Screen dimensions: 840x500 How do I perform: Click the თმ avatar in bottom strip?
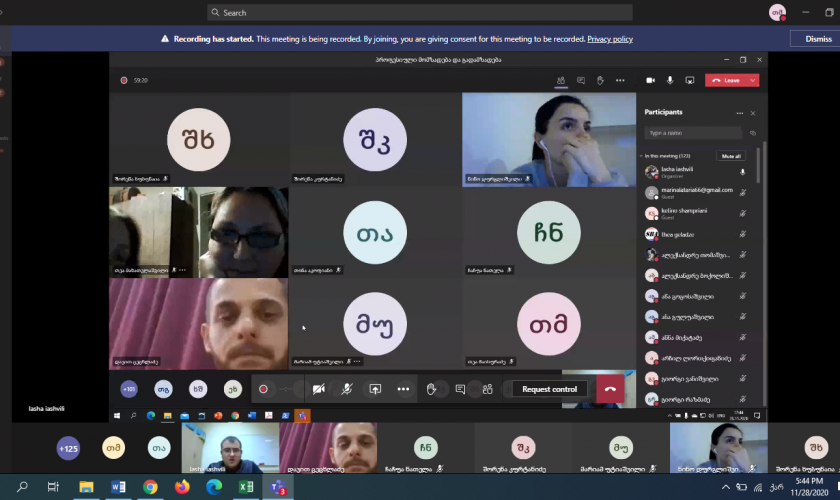[x=114, y=447]
